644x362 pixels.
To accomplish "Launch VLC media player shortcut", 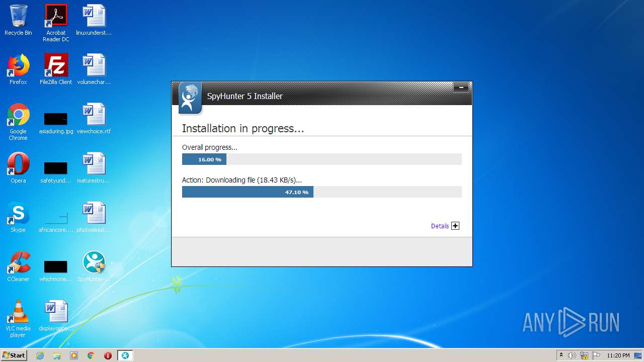I will pos(18,319).
